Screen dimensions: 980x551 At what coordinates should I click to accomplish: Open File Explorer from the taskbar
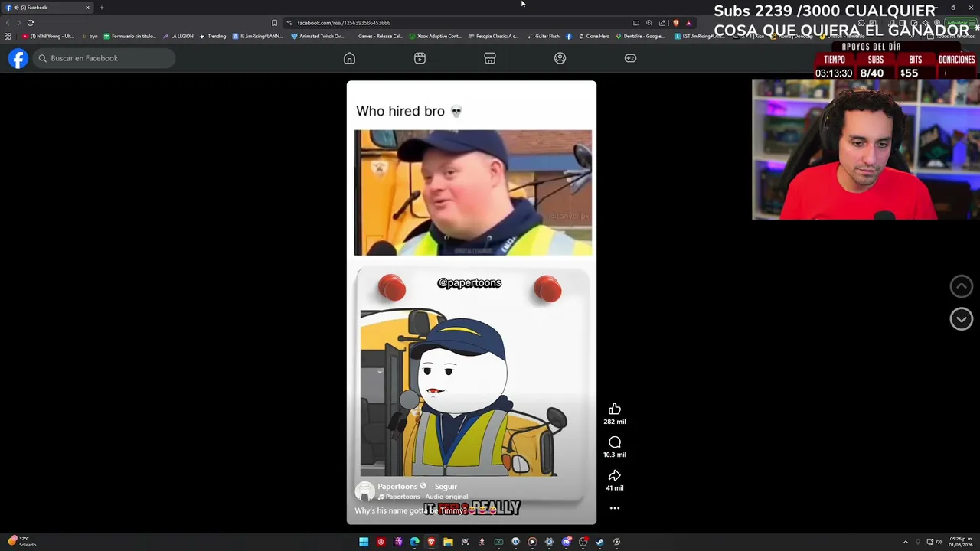(x=448, y=542)
